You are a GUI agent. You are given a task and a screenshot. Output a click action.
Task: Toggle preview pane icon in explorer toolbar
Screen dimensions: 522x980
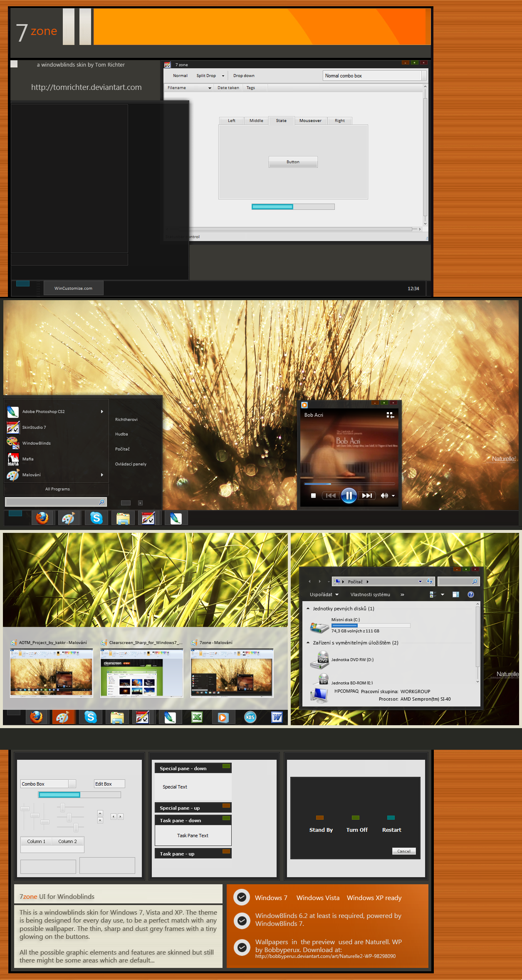click(456, 594)
